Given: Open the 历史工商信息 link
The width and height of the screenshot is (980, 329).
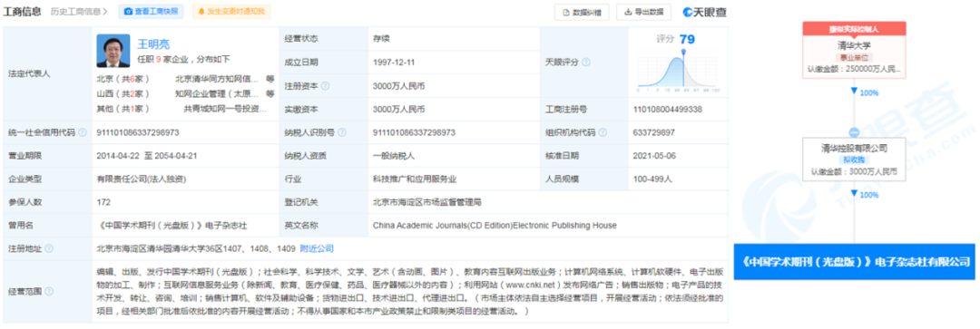Looking at the screenshot, I should coord(78,11).
